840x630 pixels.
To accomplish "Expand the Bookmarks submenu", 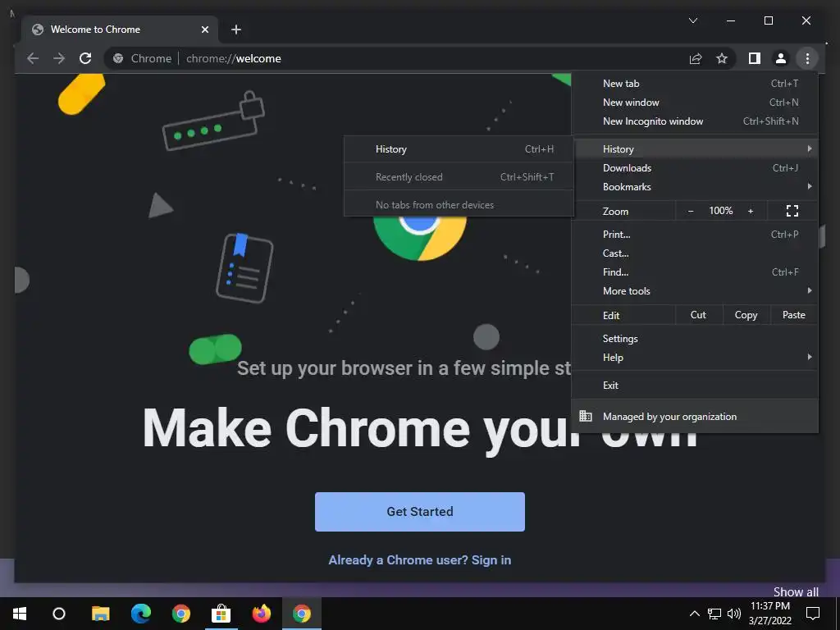I will click(695, 186).
